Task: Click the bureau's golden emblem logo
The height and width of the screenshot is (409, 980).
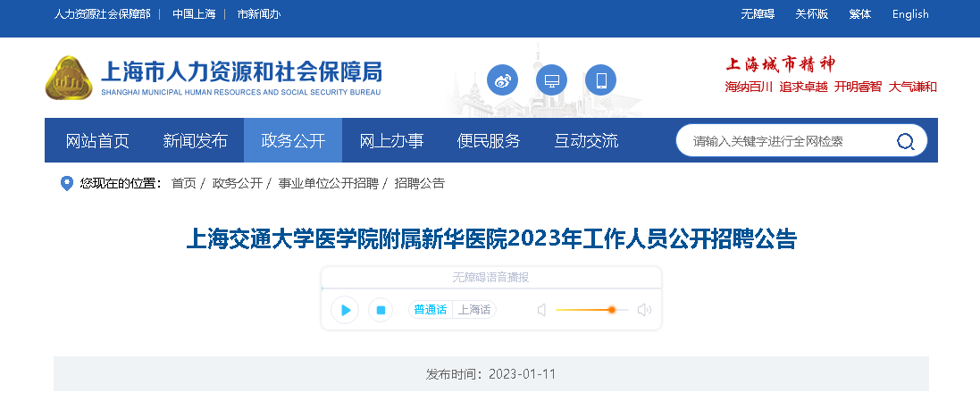Action: (x=69, y=78)
